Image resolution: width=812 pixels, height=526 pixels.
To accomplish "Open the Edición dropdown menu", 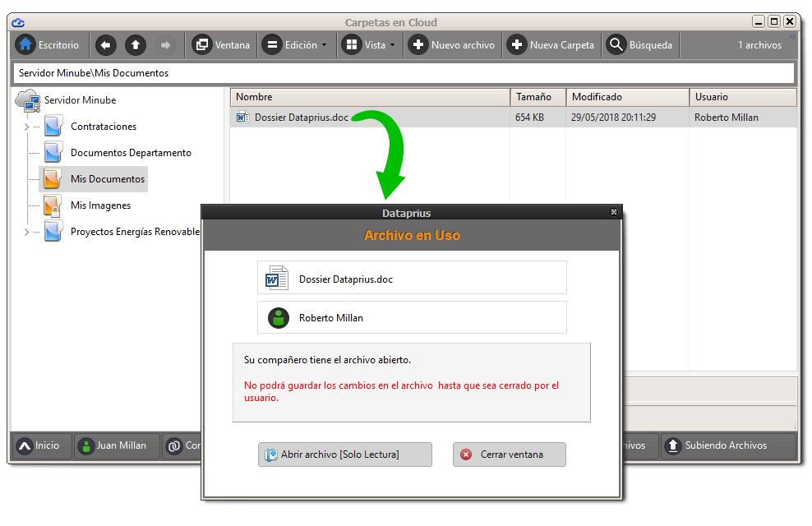I will pos(294,45).
